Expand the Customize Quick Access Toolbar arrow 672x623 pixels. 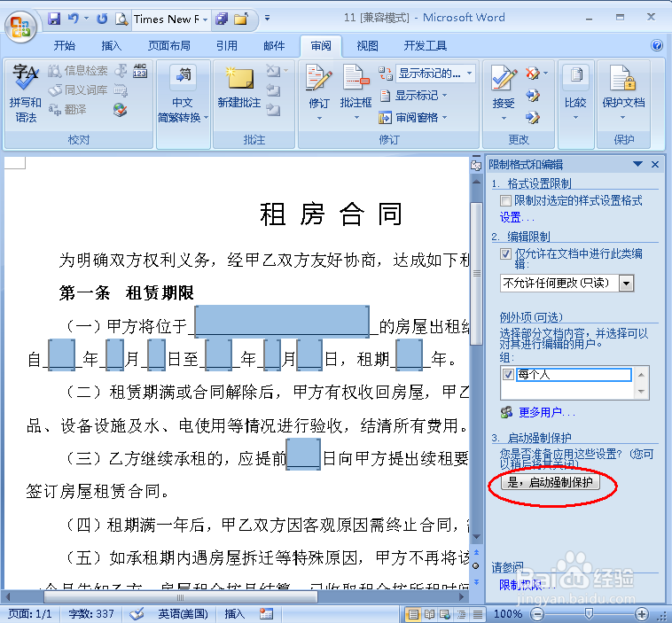pyautogui.click(x=267, y=18)
